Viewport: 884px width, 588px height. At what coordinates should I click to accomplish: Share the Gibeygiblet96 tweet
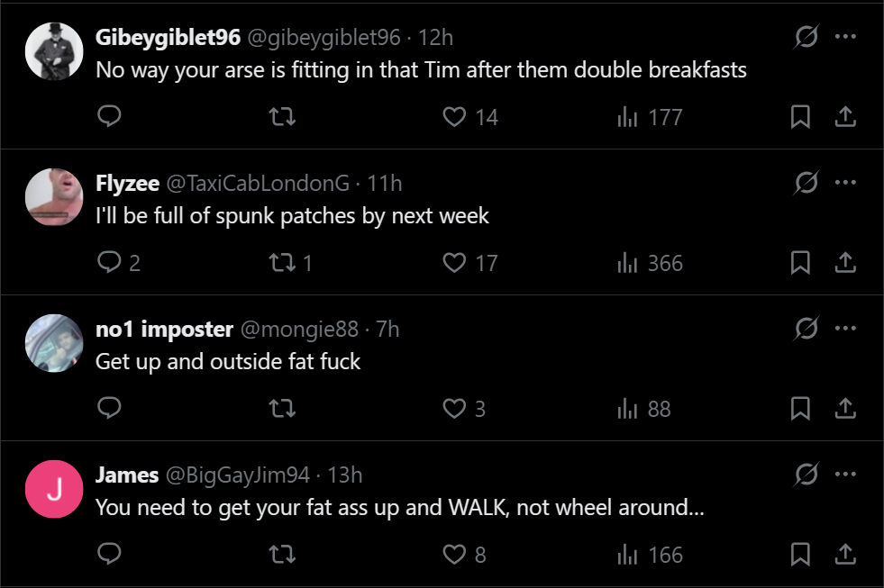click(x=845, y=116)
